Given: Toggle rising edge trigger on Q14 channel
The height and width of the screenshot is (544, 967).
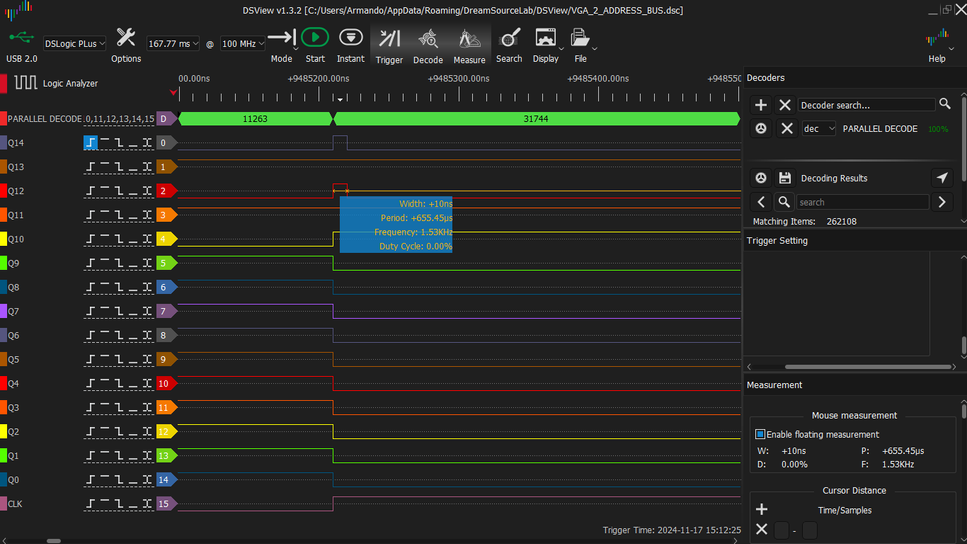Looking at the screenshot, I should [x=91, y=143].
